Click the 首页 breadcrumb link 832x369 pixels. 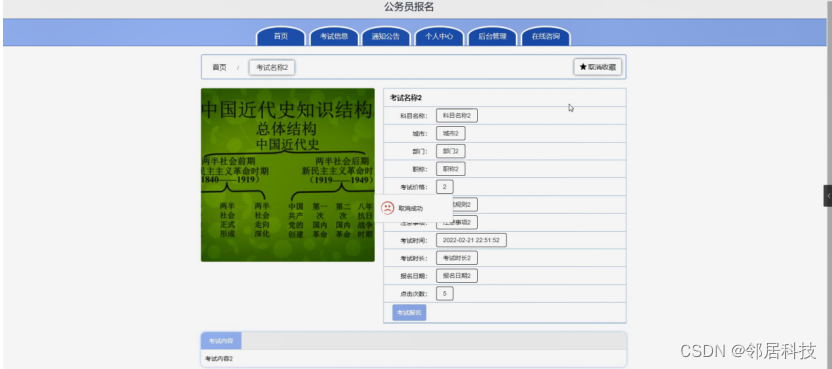point(219,67)
